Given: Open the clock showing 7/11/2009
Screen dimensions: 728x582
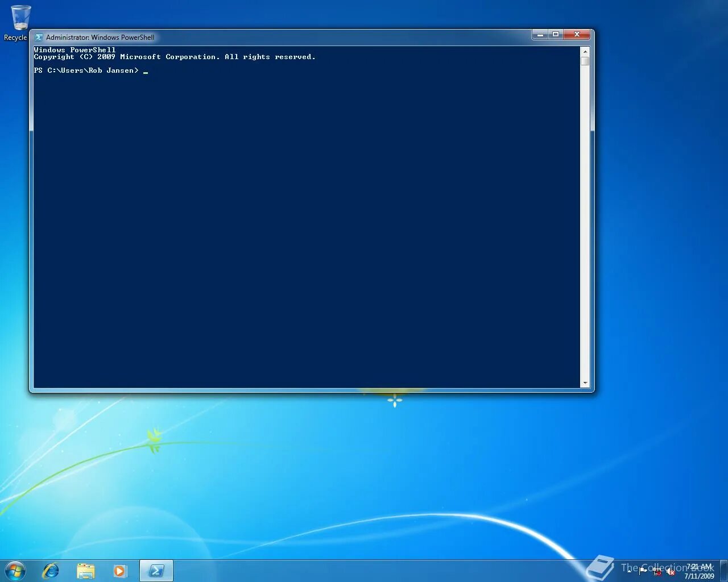Looking at the screenshot, I should [x=699, y=571].
